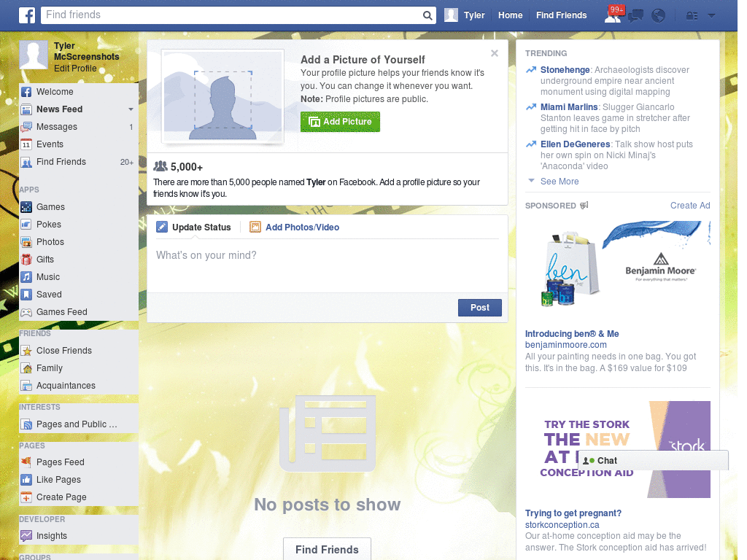Screen dimensions: 747x560
Task: Click the Facebook logo icon
Action: pyautogui.click(x=27, y=15)
